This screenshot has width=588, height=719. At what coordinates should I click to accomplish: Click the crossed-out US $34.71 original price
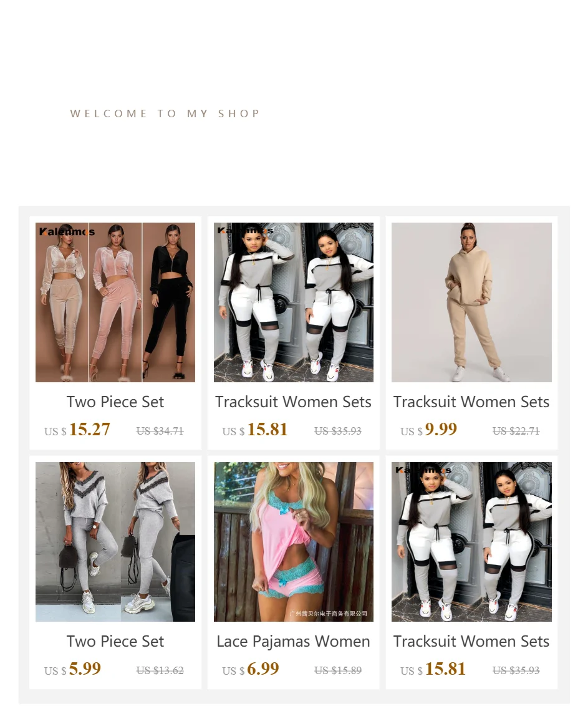(160, 431)
